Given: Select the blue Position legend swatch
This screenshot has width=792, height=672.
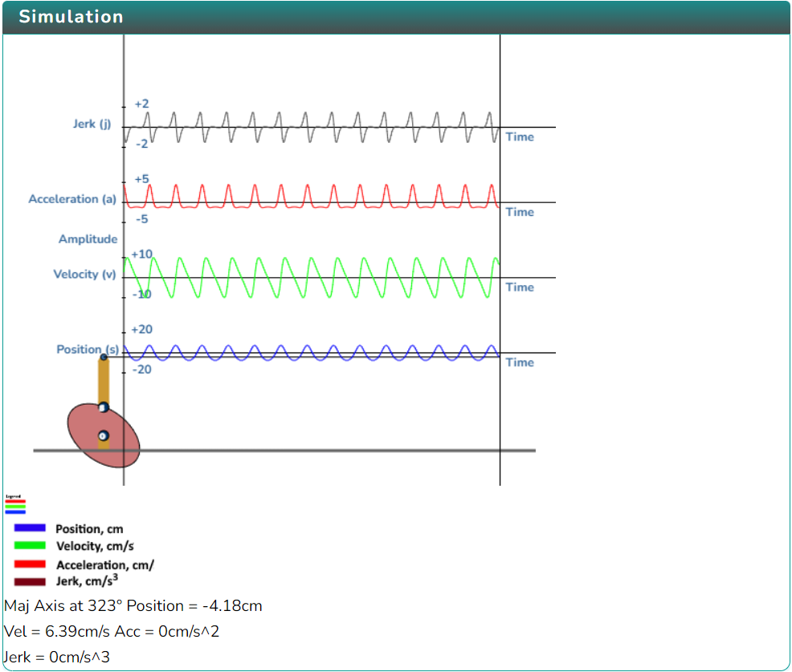Looking at the screenshot, I should (x=30, y=528).
